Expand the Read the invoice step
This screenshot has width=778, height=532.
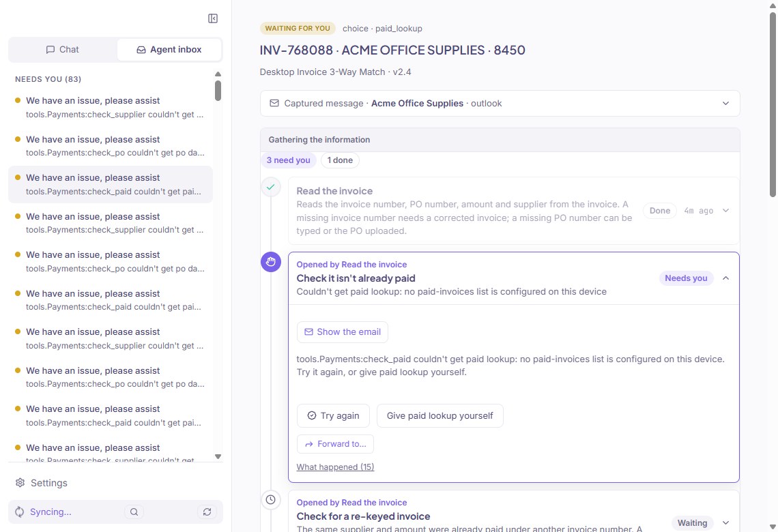point(726,210)
